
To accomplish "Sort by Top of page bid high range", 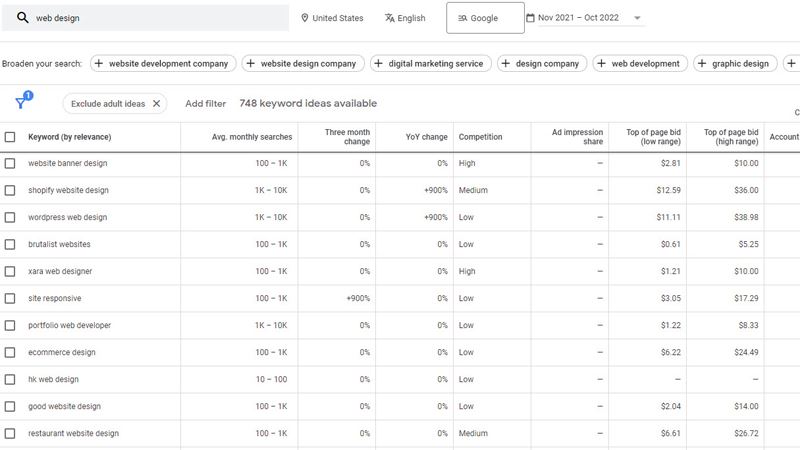I will tap(731, 137).
